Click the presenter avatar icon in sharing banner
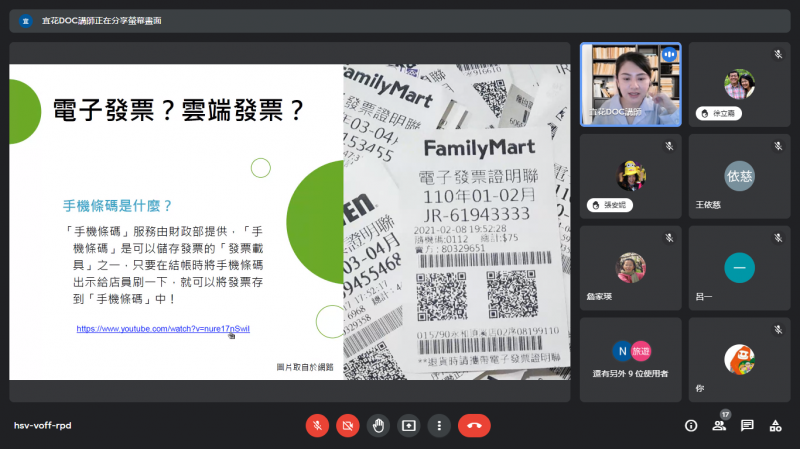 tap(26, 21)
